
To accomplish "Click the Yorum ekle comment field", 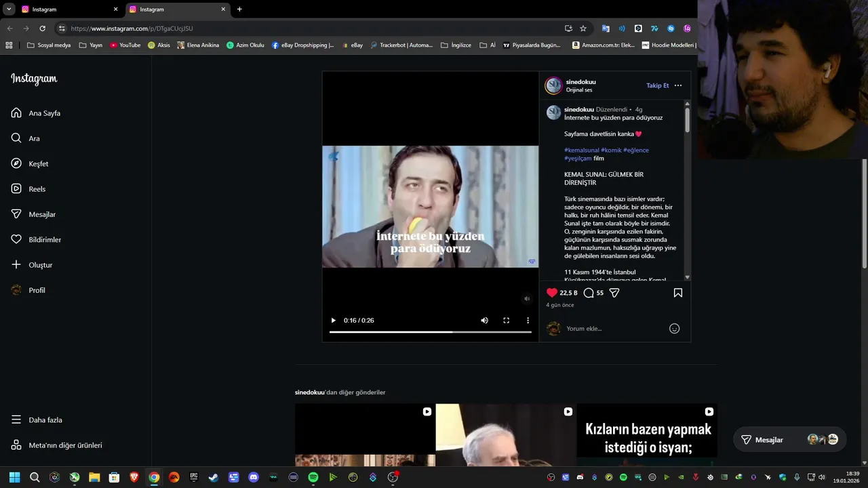I will point(614,329).
